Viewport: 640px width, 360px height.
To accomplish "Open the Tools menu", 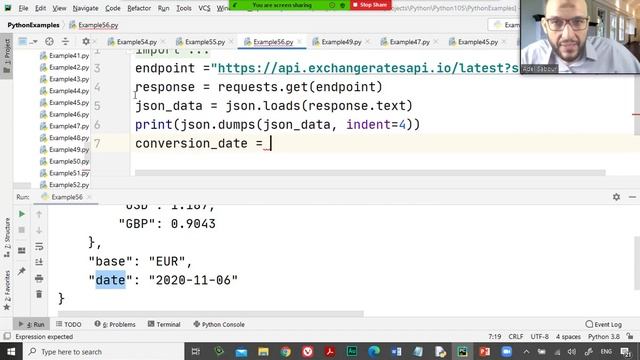I will (x=184, y=8).
